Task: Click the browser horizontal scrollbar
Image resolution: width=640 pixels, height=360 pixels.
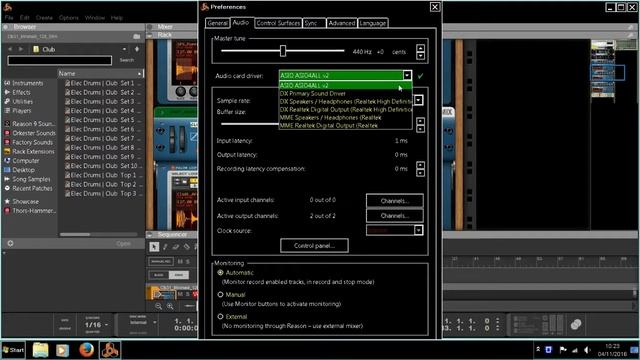Action: pyautogui.click(x=75, y=234)
